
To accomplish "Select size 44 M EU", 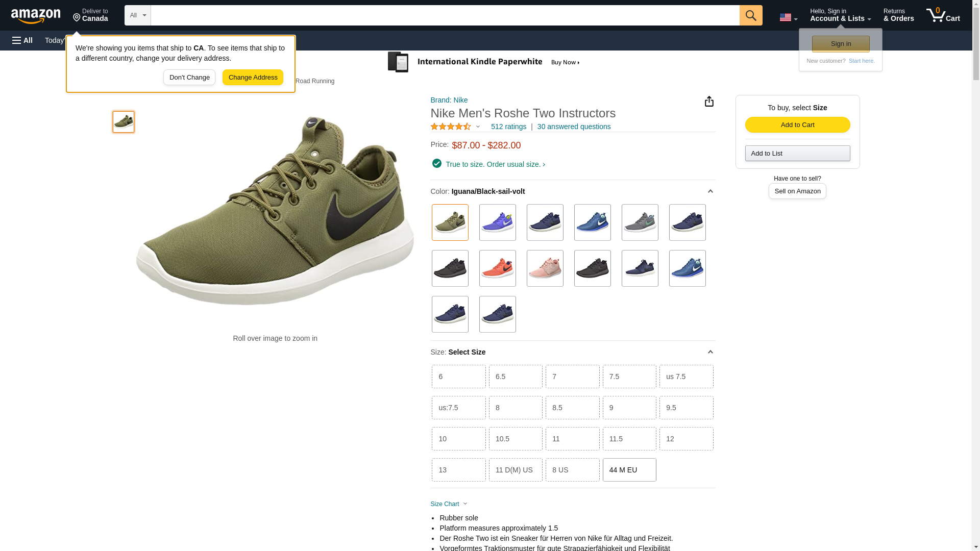I will coord(629,470).
